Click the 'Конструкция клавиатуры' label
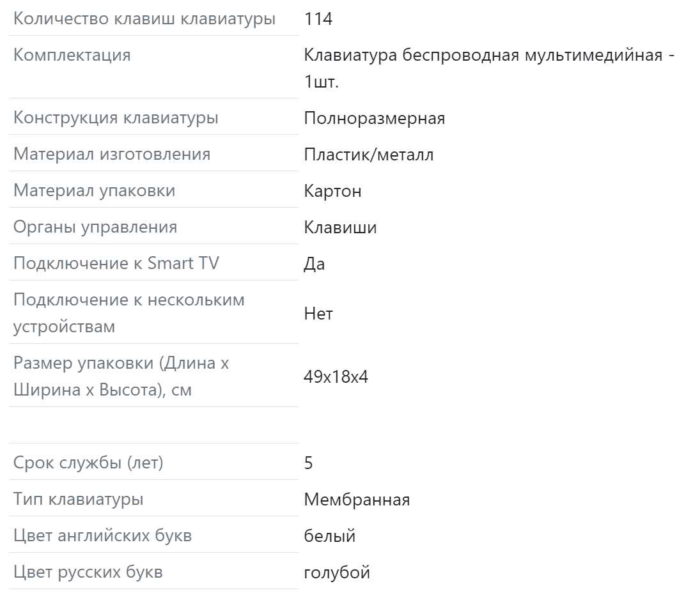 (x=116, y=118)
